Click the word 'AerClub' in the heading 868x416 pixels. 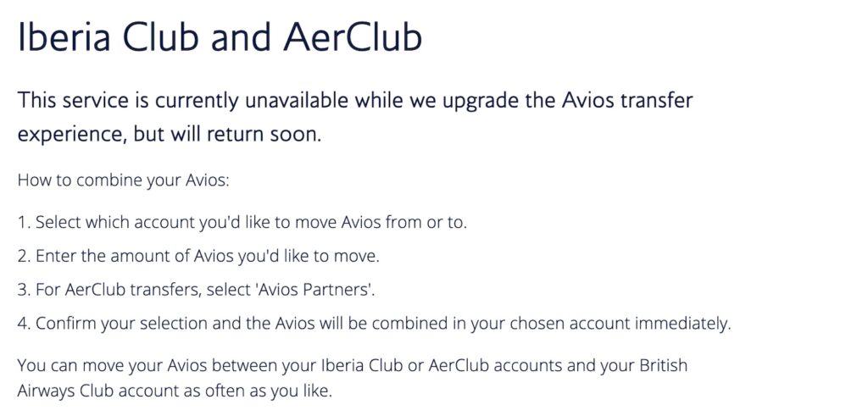click(353, 38)
